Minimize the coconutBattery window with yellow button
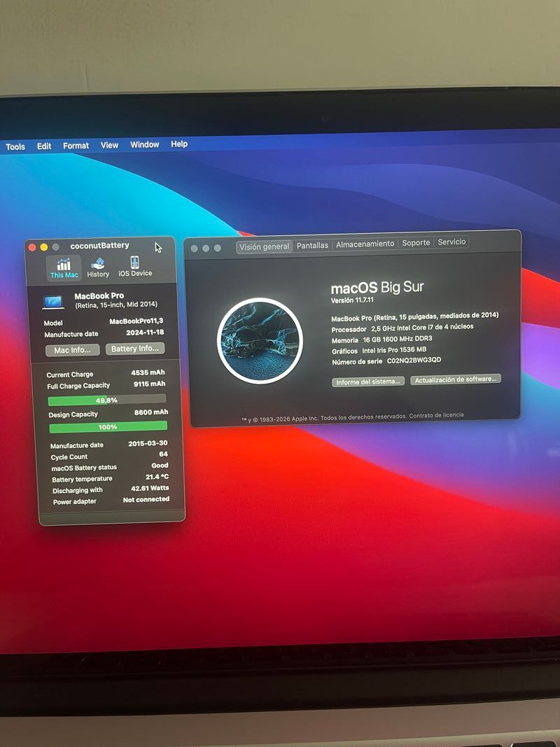 tap(44, 246)
